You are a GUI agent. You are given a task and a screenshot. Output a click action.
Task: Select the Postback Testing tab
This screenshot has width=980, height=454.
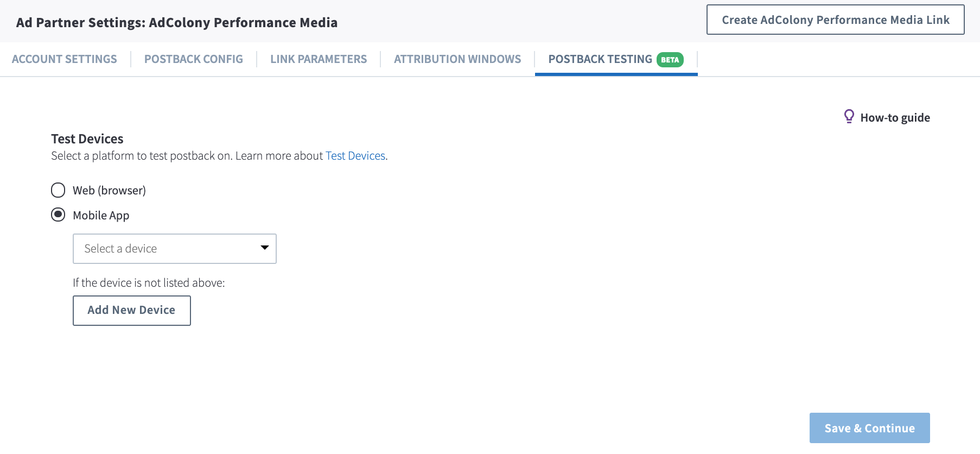[616, 59]
